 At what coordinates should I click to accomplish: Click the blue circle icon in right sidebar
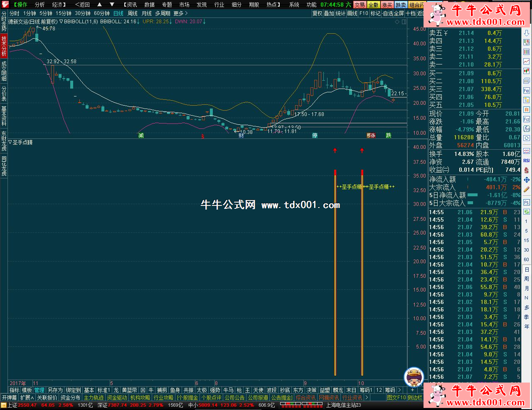click(527, 138)
